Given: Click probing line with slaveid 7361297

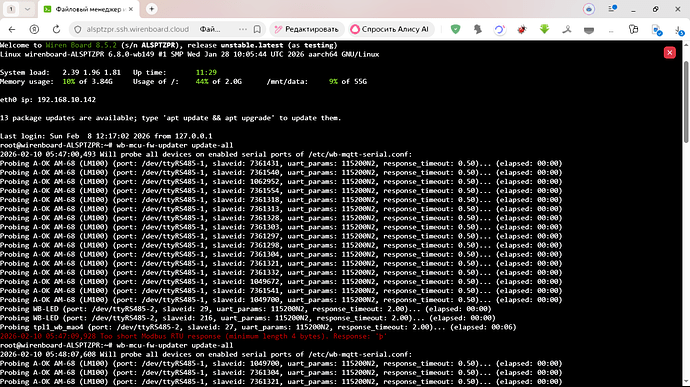Looking at the screenshot, I should (281, 236).
